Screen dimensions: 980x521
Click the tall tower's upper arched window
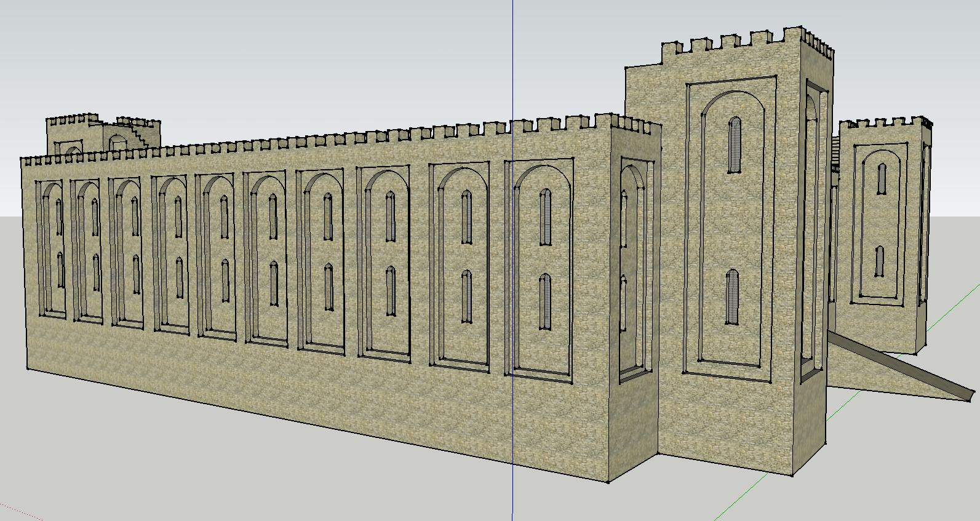click(x=735, y=145)
